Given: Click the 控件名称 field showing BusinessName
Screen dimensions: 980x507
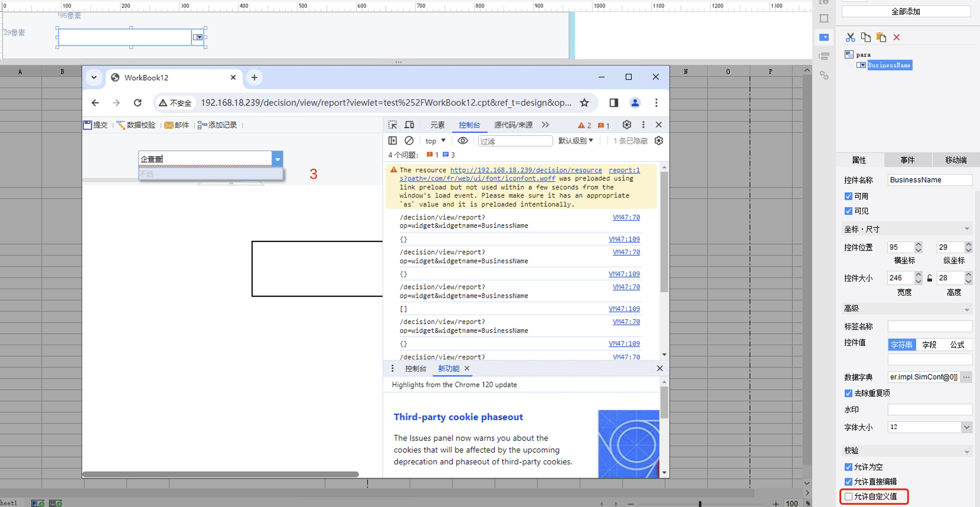Looking at the screenshot, I should pos(930,180).
